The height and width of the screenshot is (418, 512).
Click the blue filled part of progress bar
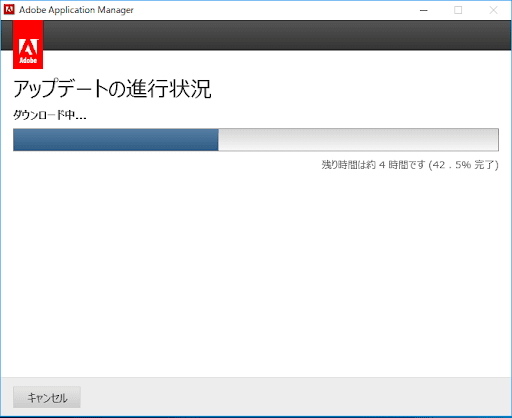coord(116,140)
